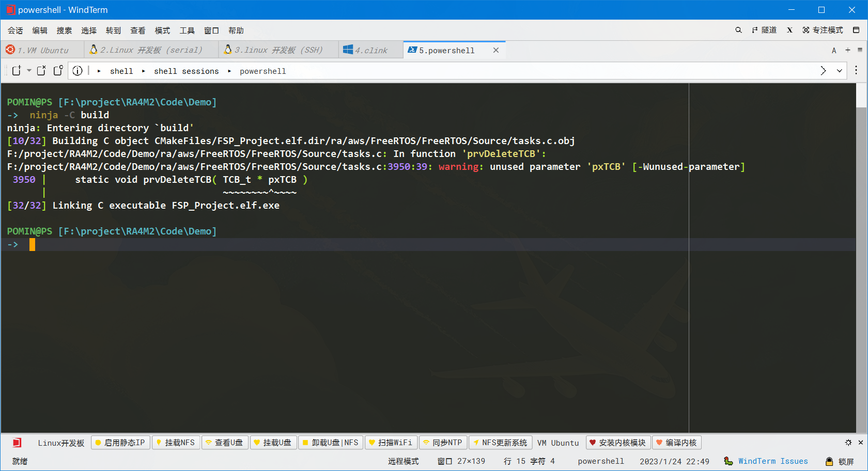Open the 模式 menu
The width and height of the screenshot is (868, 471).
(x=162, y=30)
